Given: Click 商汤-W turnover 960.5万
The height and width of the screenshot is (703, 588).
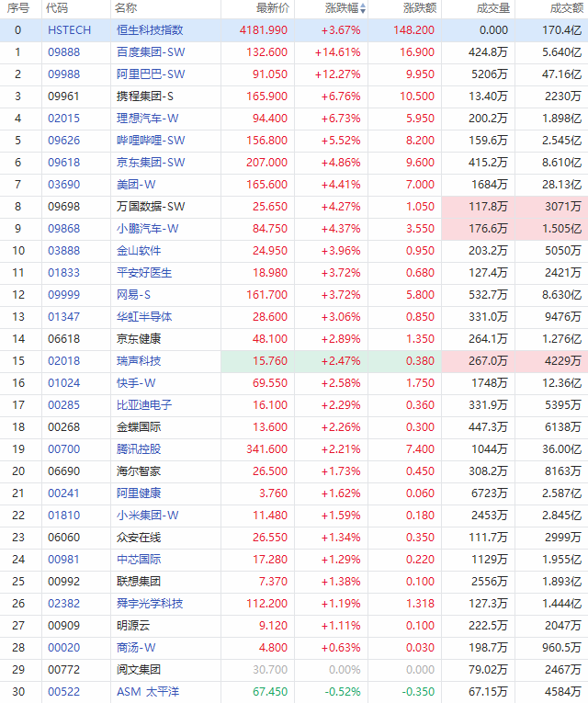Looking at the screenshot, I should click(x=561, y=648).
